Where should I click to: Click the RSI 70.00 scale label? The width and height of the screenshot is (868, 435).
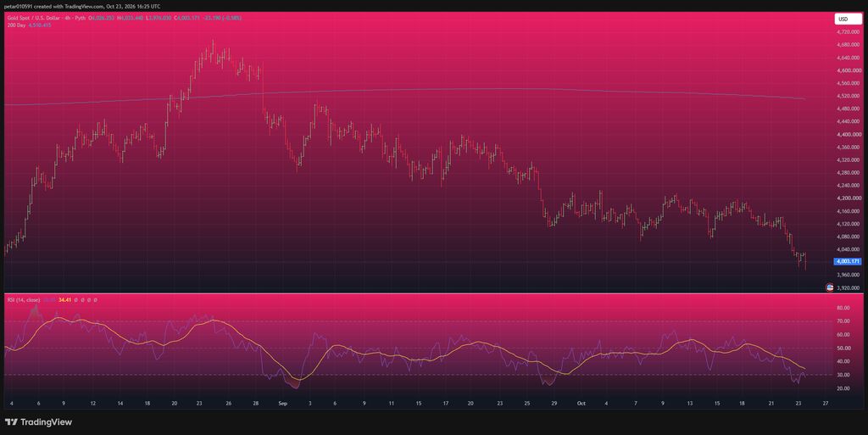pyautogui.click(x=843, y=321)
